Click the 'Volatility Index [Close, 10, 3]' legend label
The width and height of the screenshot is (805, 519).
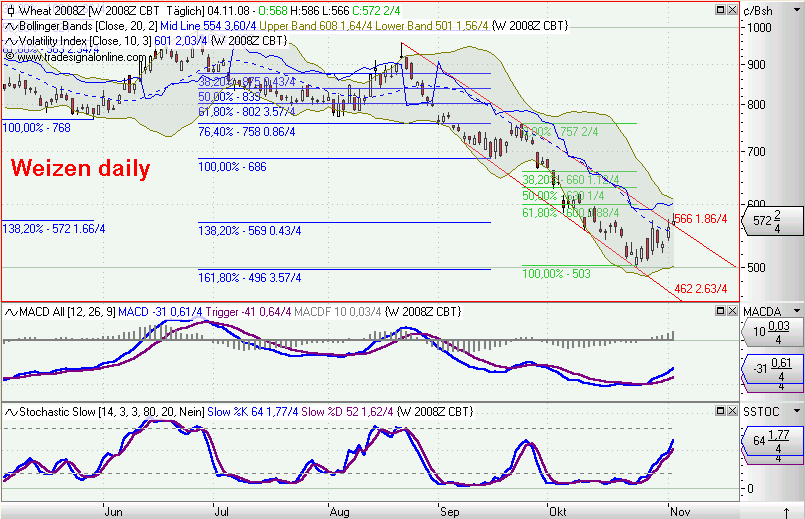pos(85,41)
